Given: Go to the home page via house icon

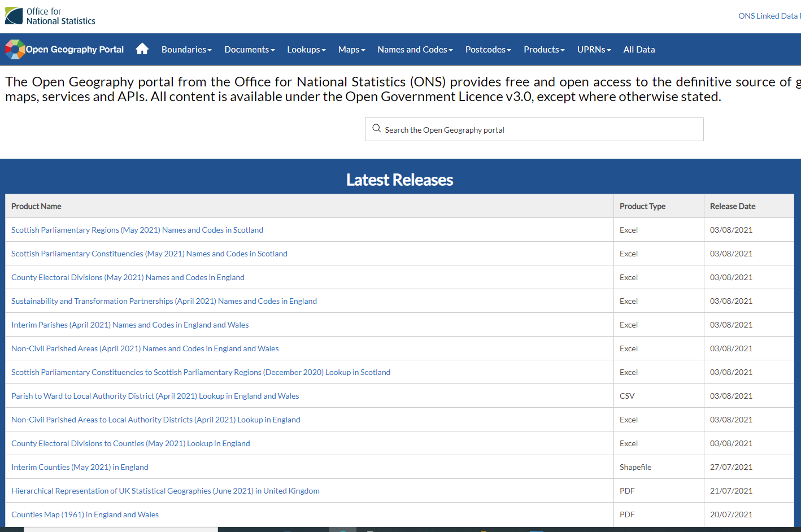Looking at the screenshot, I should pyautogui.click(x=142, y=49).
